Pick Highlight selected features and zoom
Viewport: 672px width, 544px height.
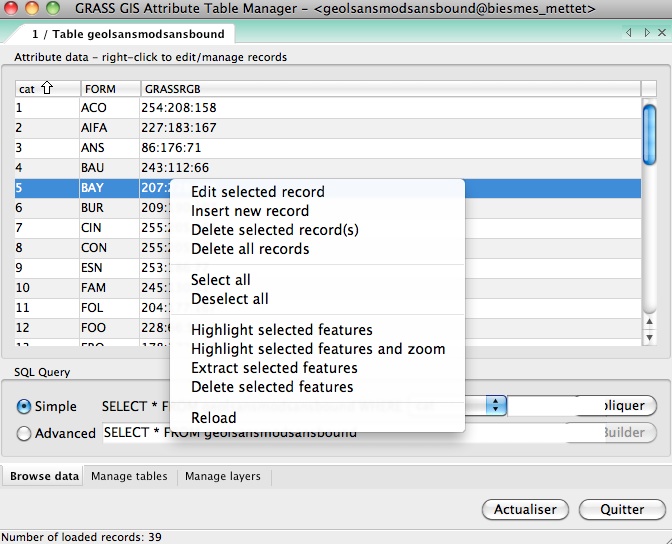[318, 349]
